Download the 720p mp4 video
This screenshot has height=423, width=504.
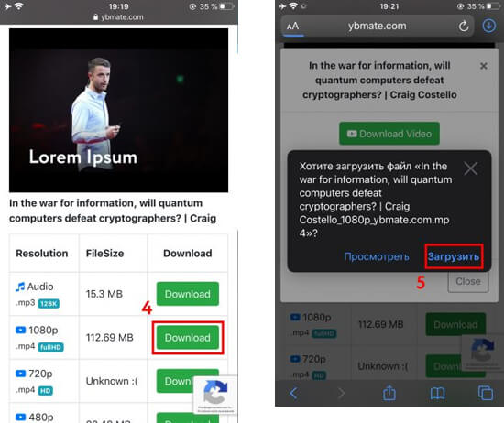(x=175, y=381)
